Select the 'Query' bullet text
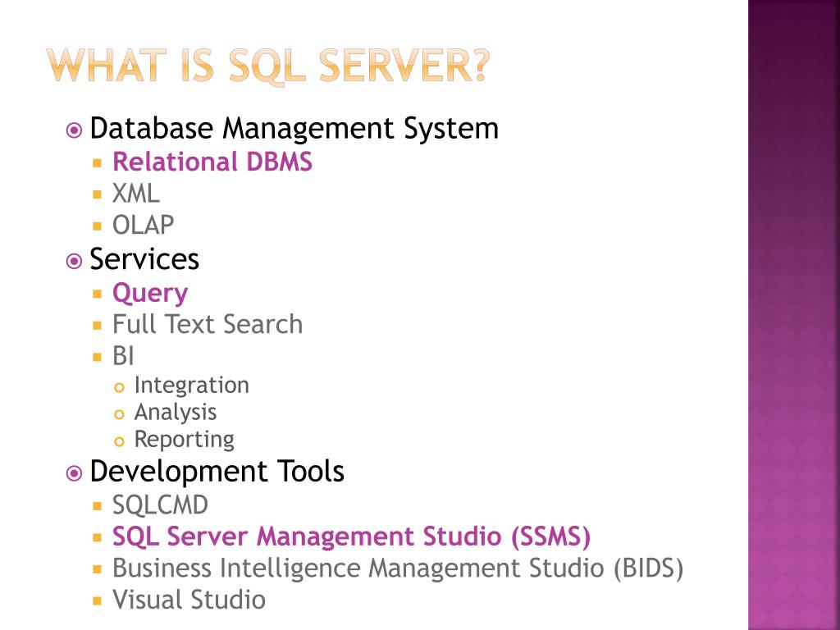This screenshot has height=630, width=840. (x=150, y=294)
